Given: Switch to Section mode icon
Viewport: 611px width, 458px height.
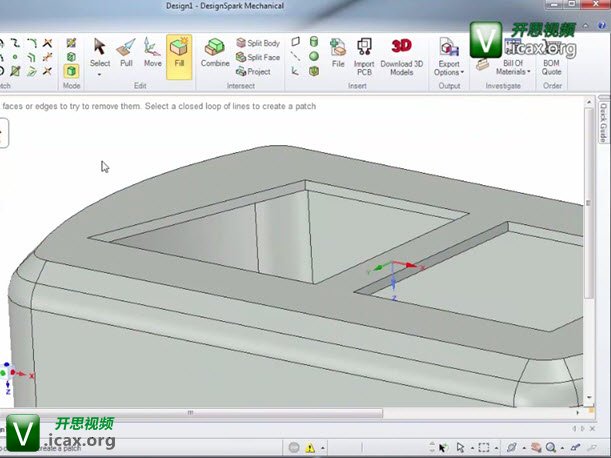Looking at the screenshot, I should [x=71, y=57].
